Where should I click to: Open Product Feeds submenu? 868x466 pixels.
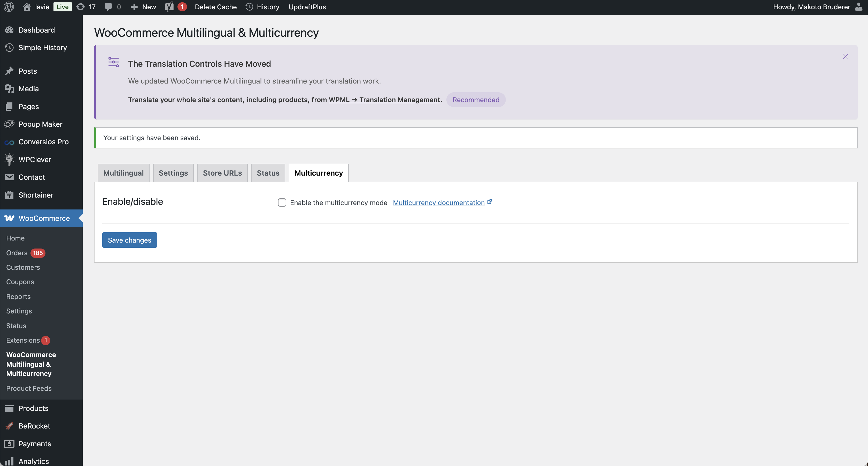click(x=29, y=388)
